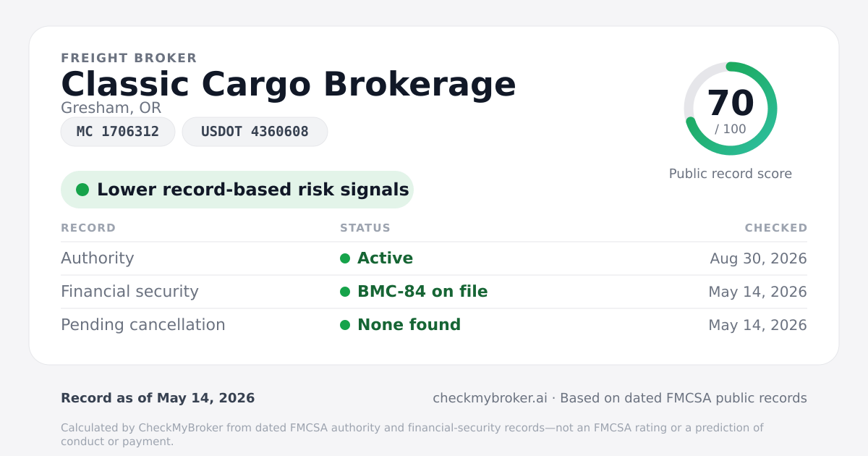Click the green dot in the risk signals badge
This screenshot has width=868, height=456.
click(82, 190)
